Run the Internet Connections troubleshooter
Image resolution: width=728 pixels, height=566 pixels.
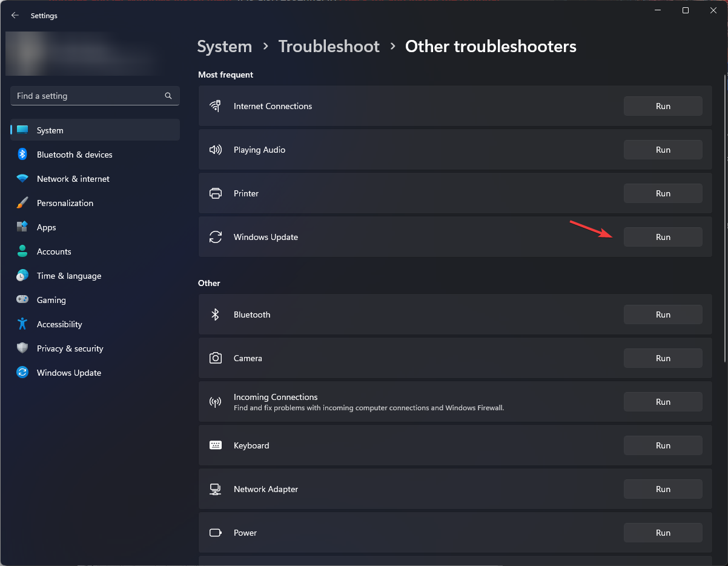tap(663, 106)
